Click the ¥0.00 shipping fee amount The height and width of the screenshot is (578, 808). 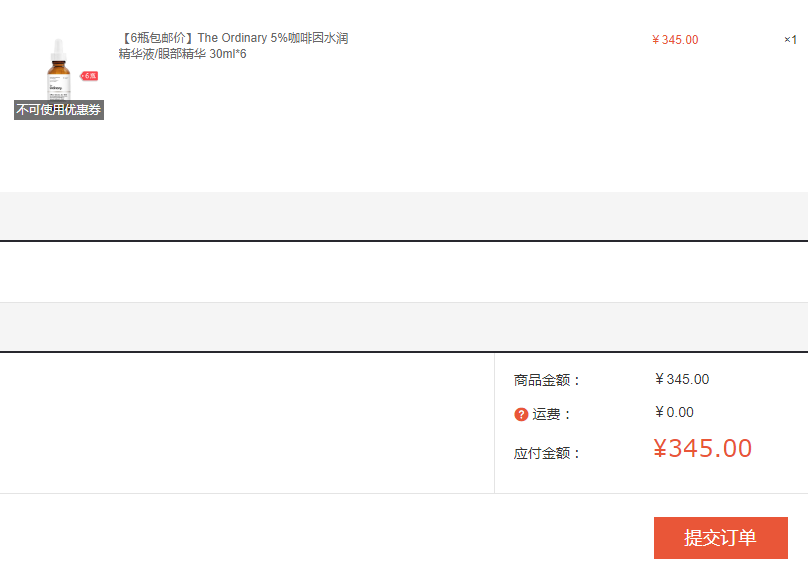[674, 412]
